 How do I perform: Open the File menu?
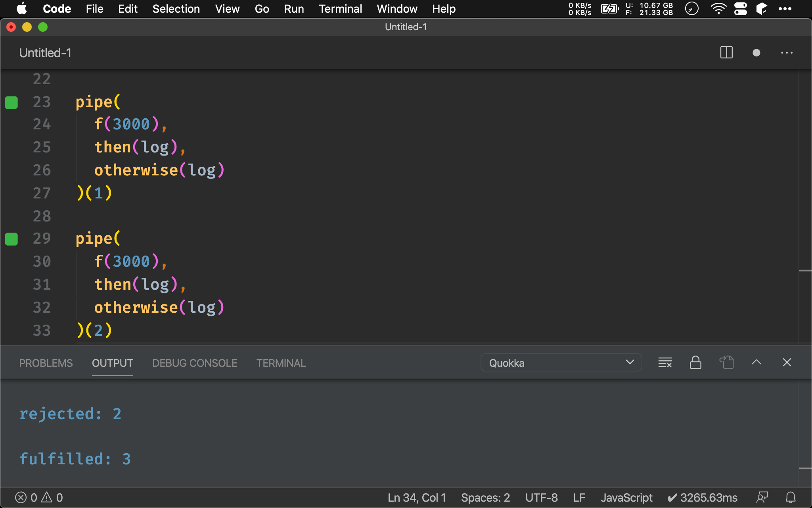pyautogui.click(x=94, y=9)
